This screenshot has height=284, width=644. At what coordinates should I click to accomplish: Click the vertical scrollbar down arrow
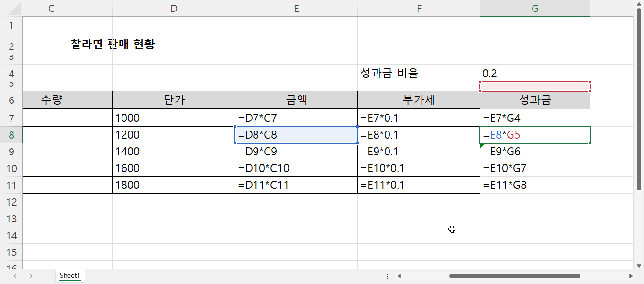coord(639,265)
